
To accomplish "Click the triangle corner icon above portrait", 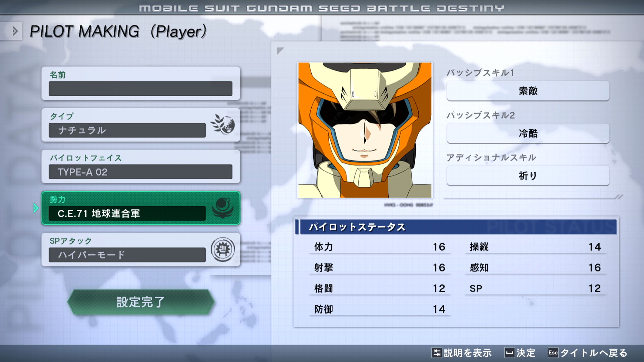I will [280, 51].
